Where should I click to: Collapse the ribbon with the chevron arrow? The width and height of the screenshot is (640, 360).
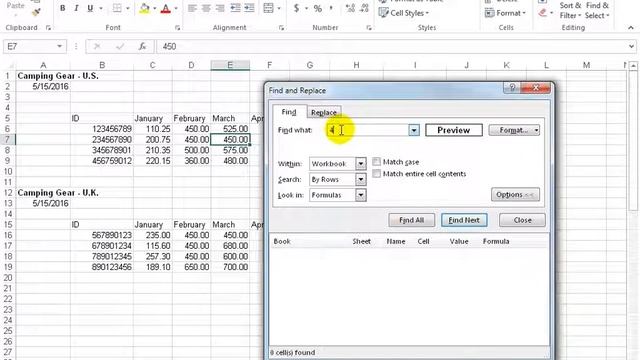[631, 28]
